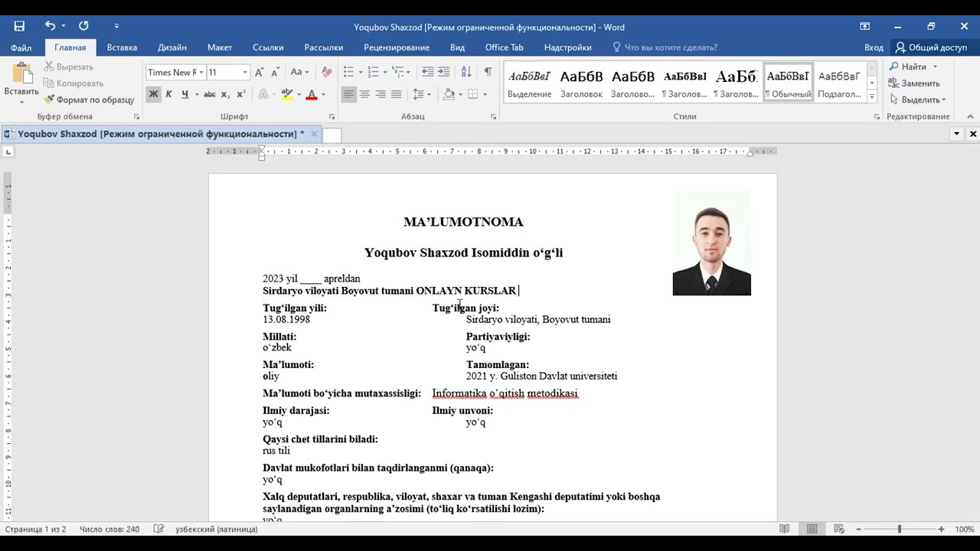Increase font size with the grow font icon

[260, 72]
